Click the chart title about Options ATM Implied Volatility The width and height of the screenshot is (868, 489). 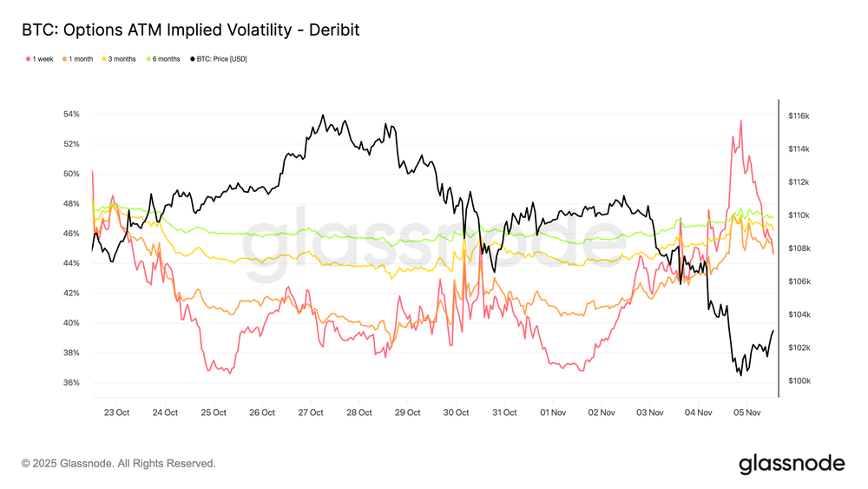click(191, 30)
